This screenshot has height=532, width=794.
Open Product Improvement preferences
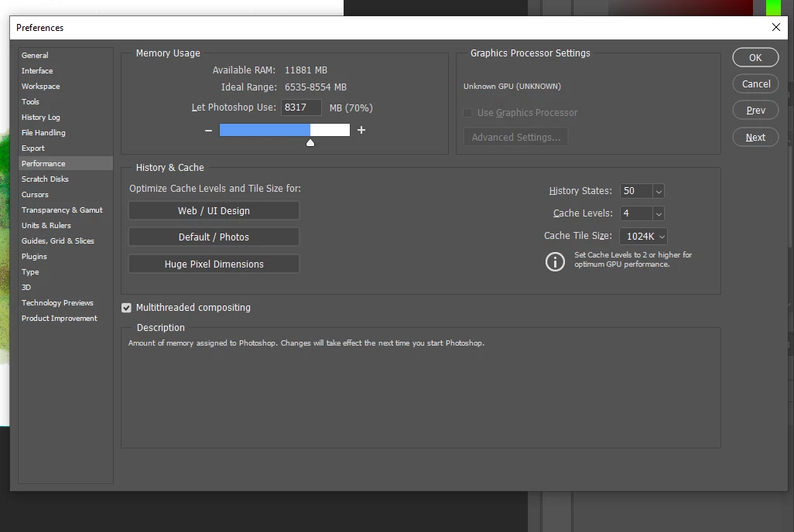click(x=65, y=319)
